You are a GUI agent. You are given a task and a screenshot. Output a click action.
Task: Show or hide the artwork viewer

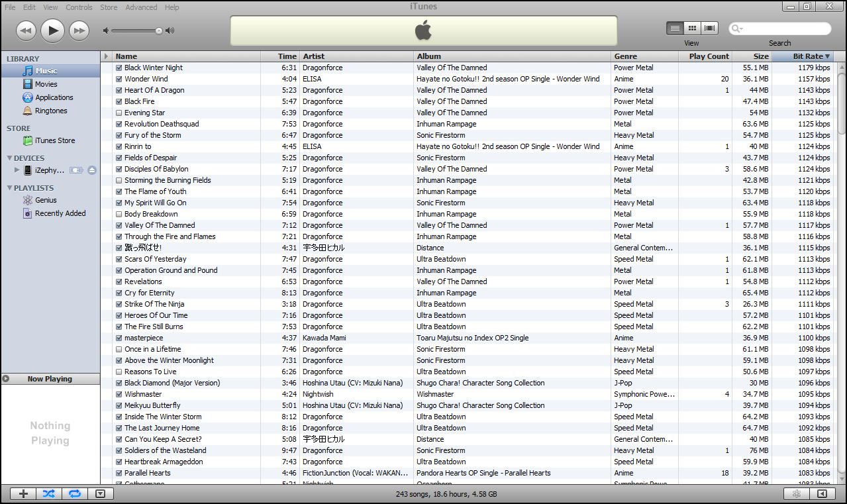coord(100,493)
